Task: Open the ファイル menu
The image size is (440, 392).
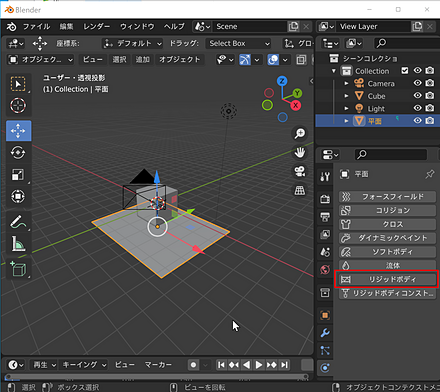Action: coord(36,26)
